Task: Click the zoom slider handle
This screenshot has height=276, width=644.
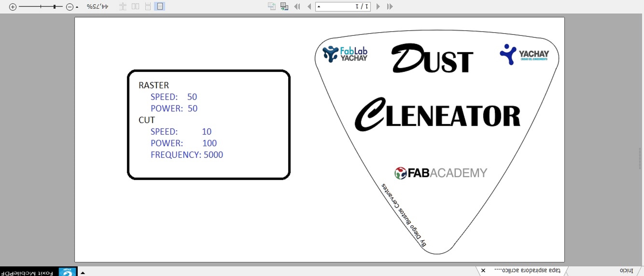Action: (54, 7)
